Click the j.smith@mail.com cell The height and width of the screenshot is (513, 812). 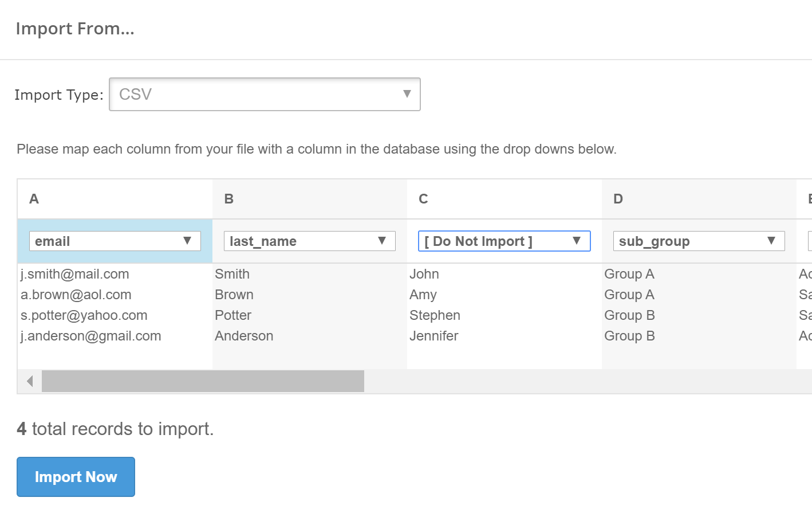pos(75,274)
